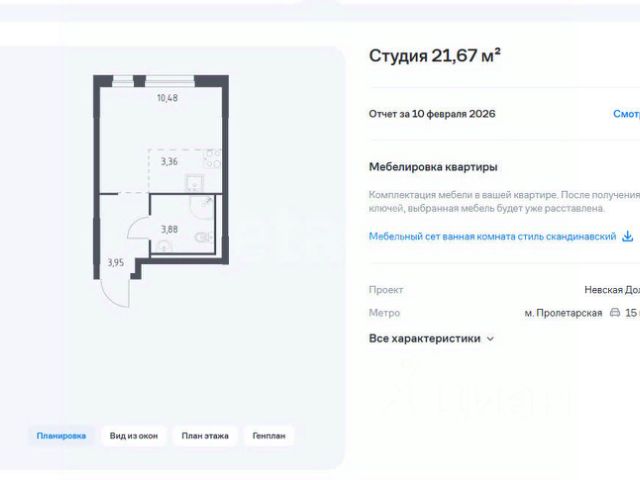The image size is (640, 480).
Task: Switch to the Планировка tab
Action: point(61,436)
